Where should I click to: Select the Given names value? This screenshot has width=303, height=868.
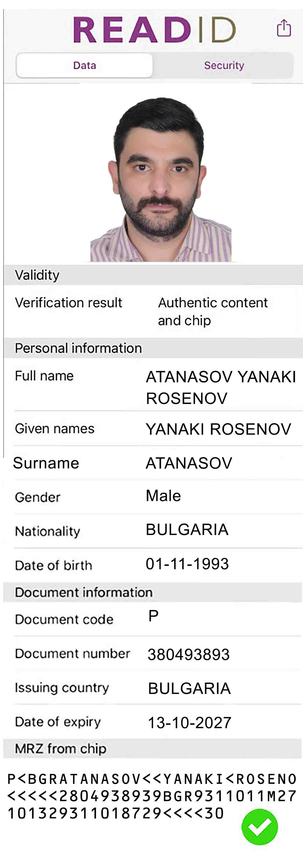pos(219,429)
